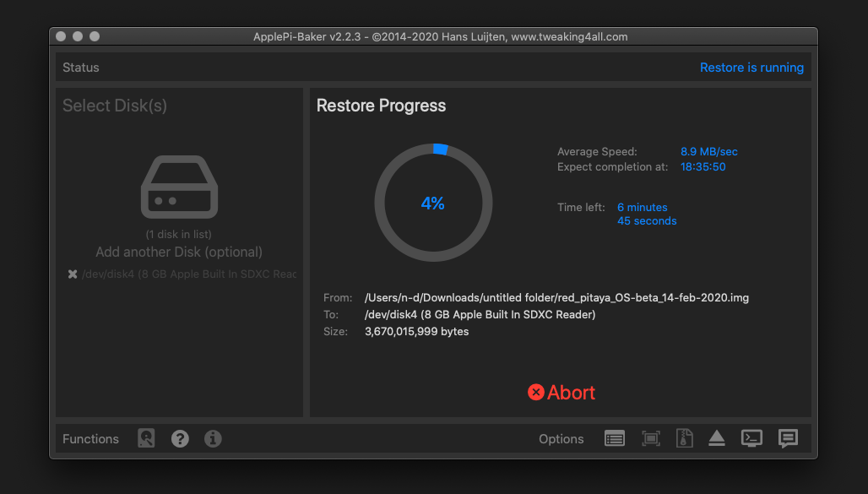This screenshot has width=868, height=494.
Task: Click the source image file path
Action: (x=556, y=298)
